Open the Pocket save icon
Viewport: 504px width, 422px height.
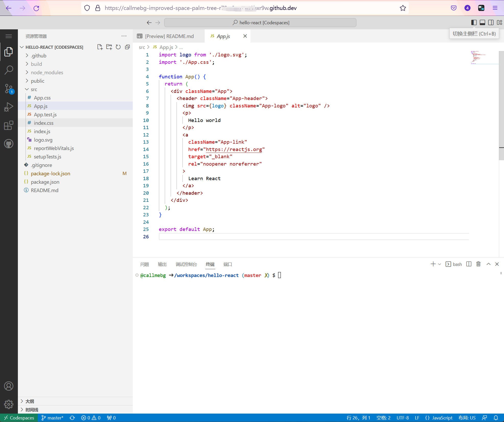tap(454, 8)
